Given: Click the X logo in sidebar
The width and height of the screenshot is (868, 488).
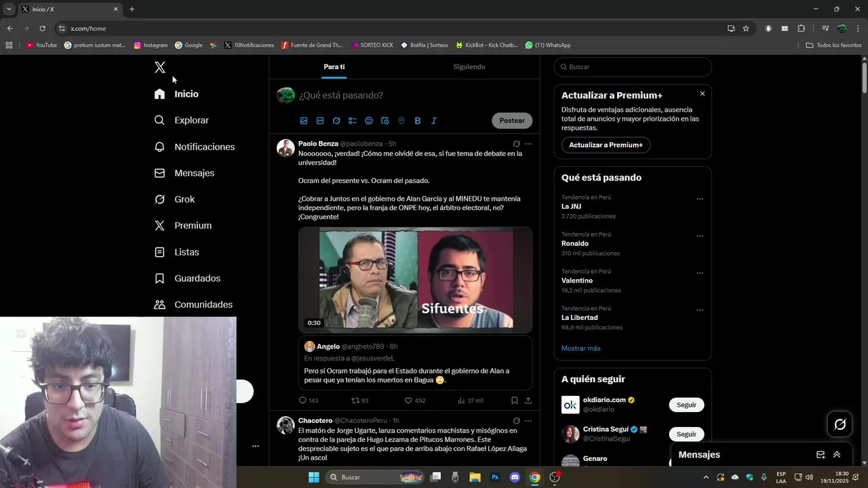Looking at the screenshot, I should 159,67.
